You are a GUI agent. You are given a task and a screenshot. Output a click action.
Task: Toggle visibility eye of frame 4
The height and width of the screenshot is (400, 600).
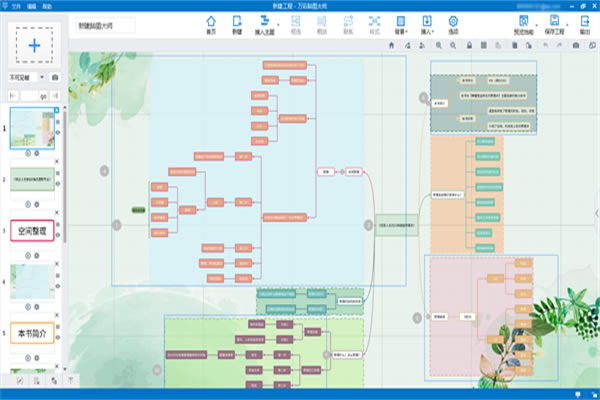pyautogui.click(x=58, y=286)
